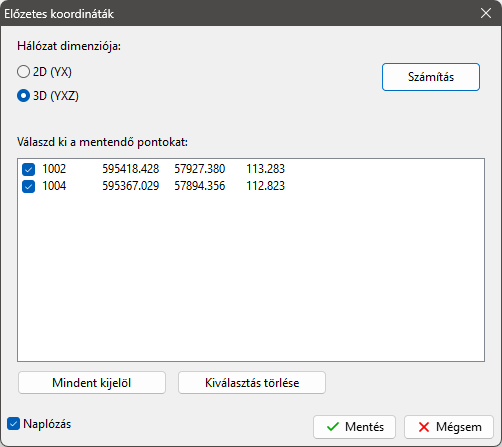Uncheck the checkbox for point 1004
Image resolution: width=502 pixels, height=447 pixels.
pos(28,186)
